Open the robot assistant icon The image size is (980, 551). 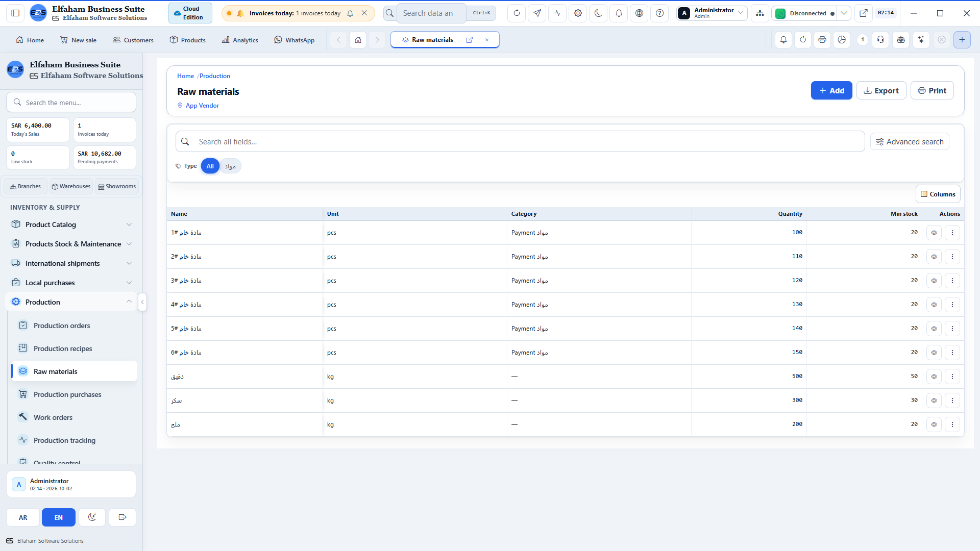[901, 40]
